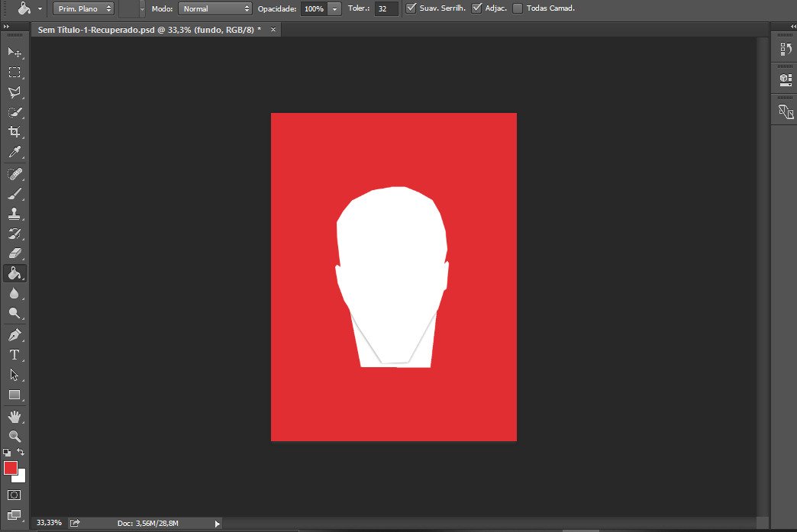The width and height of the screenshot is (797, 532).
Task: Expand the status bar info arrow
Action: 217,524
